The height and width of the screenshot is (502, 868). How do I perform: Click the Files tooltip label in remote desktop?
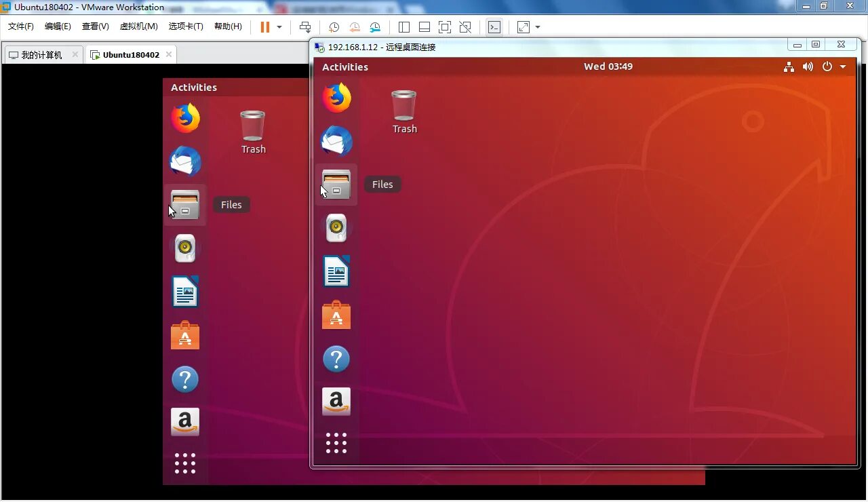tap(382, 185)
